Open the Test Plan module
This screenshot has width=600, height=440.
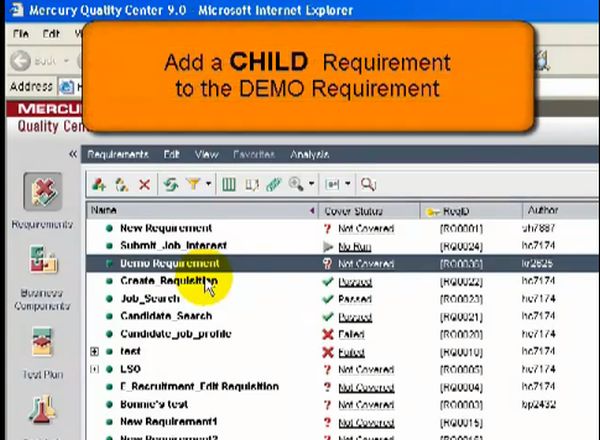(42, 342)
